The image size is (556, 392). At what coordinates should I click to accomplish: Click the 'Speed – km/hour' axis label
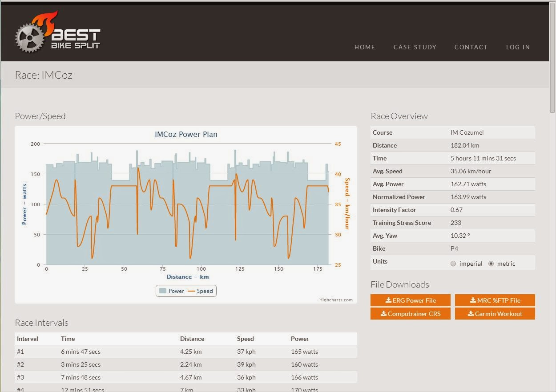point(347,204)
